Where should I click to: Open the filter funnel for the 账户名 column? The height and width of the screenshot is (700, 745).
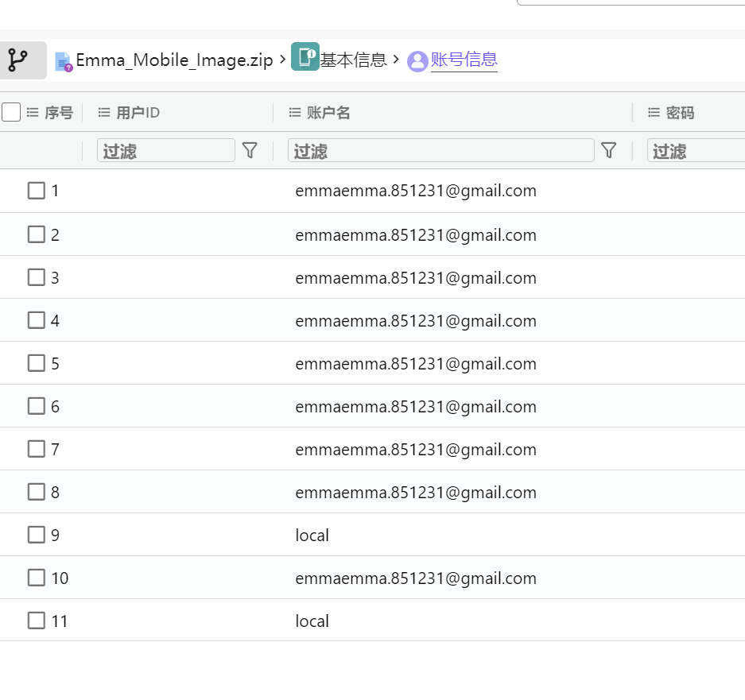tap(609, 150)
